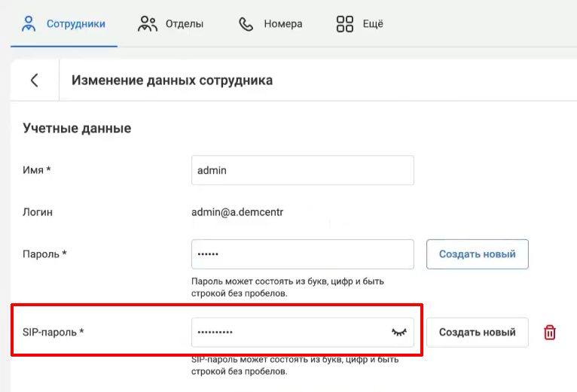Click the person icon in Сотрудники tab
Screen dimensions: 577x392
click(x=29, y=23)
